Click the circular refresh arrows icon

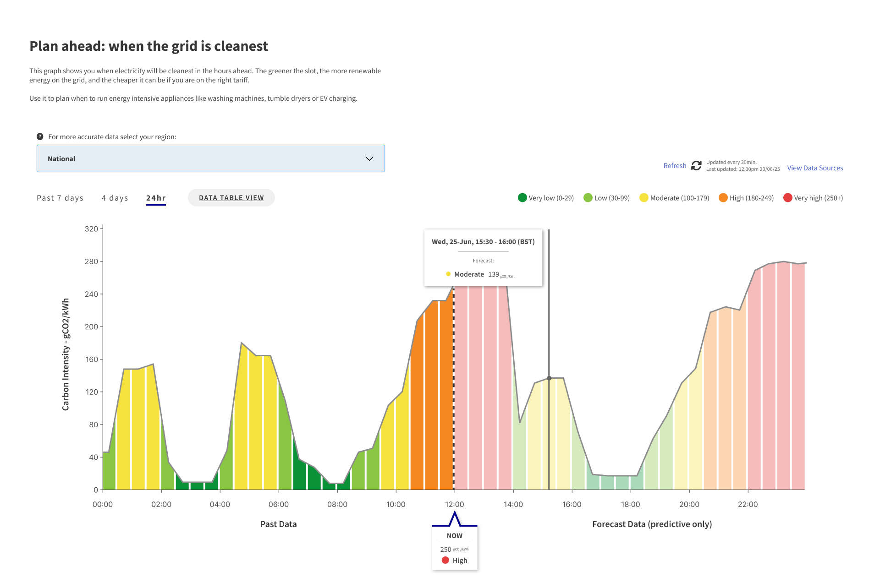pyautogui.click(x=696, y=166)
